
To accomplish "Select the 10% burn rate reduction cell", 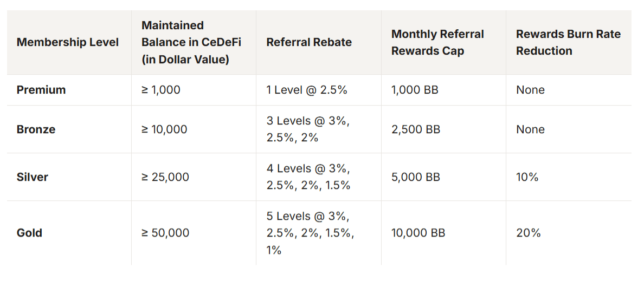I will 527,177.
